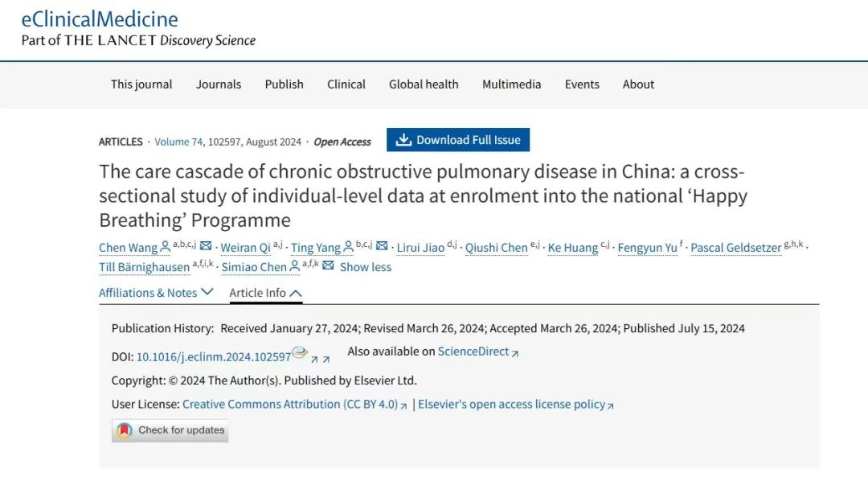Screen dimensions: 868x477
Task: Click the profile icon beside Simiao Chen
Action: [296, 266]
